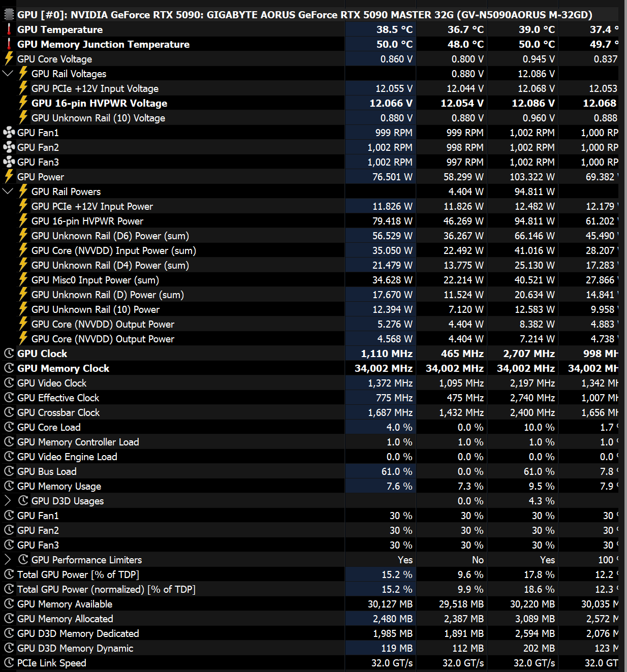Click lightning bolt icon beside GPU Core Voltage
The height and width of the screenshot is (672, 627).
[9, 59]
